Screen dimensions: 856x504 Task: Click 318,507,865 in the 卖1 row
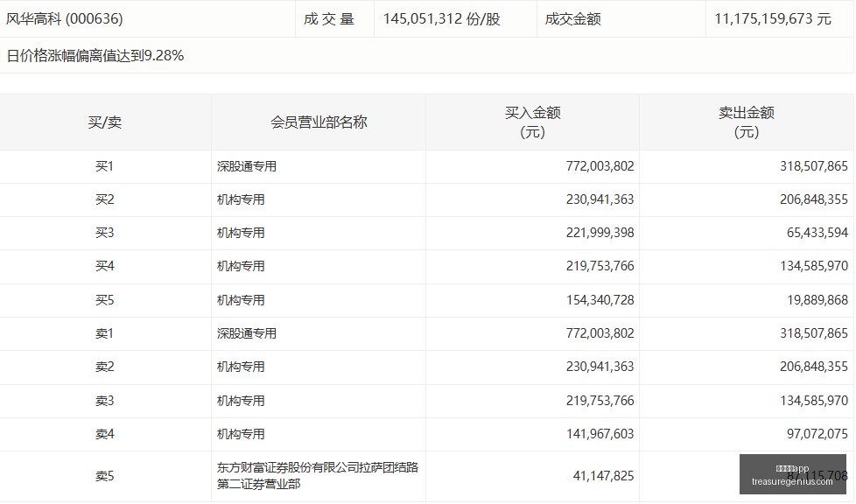coord(814,333)
